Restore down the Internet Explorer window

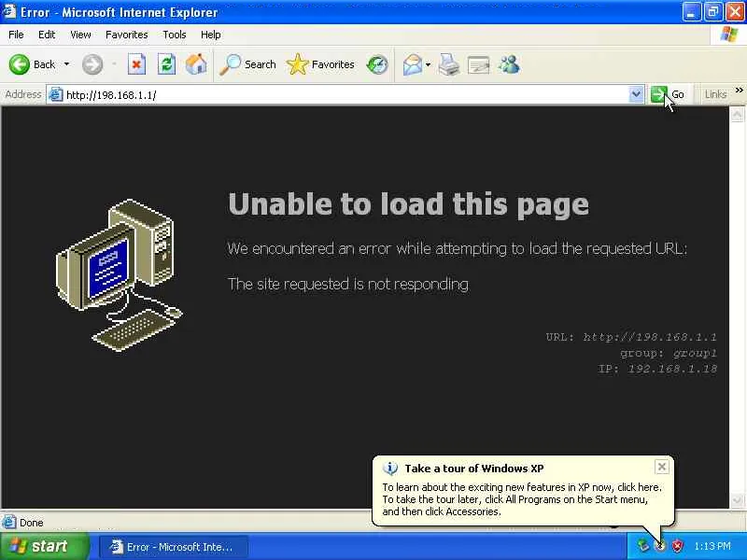point(712,11)
